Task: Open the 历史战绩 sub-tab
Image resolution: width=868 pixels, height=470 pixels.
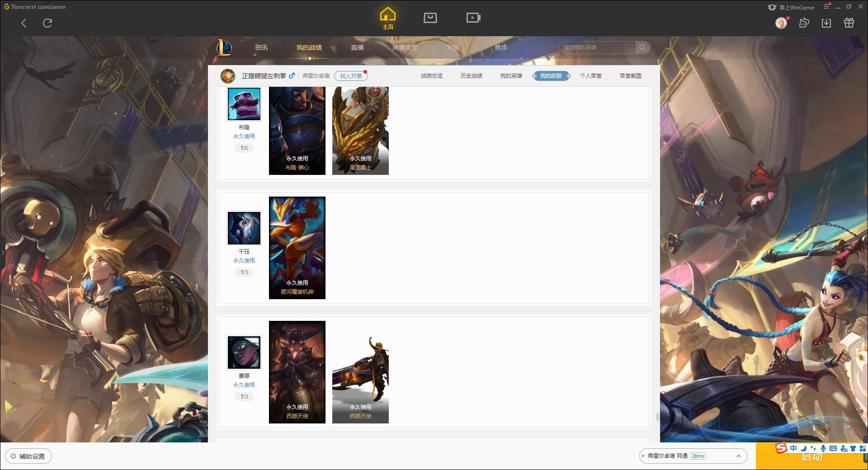Action: [x=472, y=76]
